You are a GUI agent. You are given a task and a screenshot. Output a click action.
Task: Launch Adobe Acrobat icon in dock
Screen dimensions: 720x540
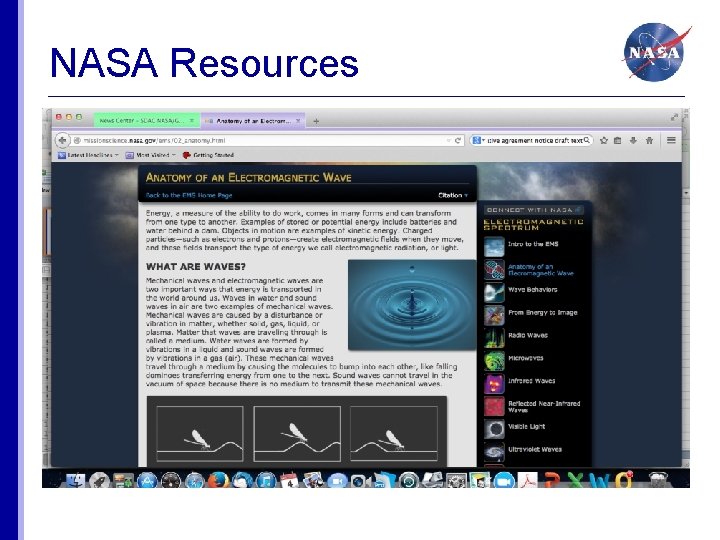pos(528,480)
